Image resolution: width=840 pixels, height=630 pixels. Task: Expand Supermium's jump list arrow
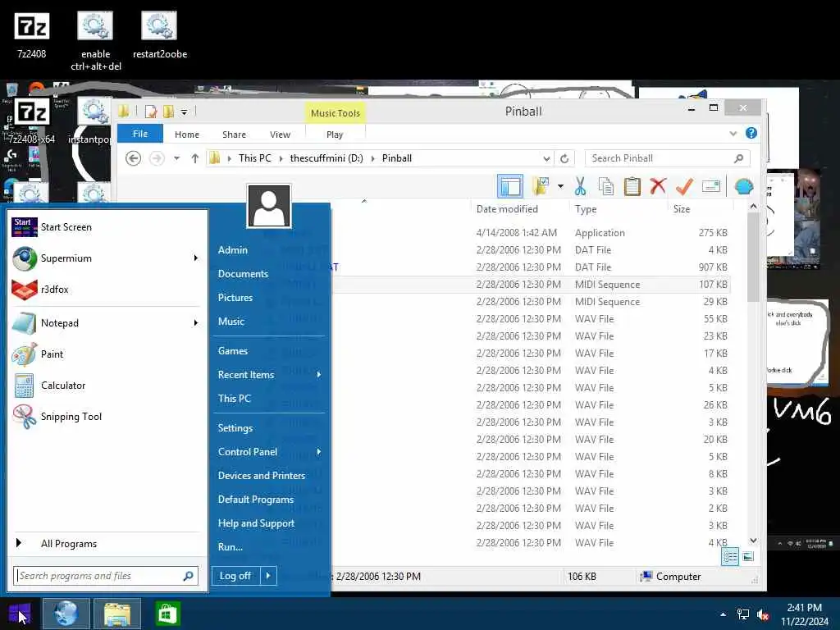(195, 258)
